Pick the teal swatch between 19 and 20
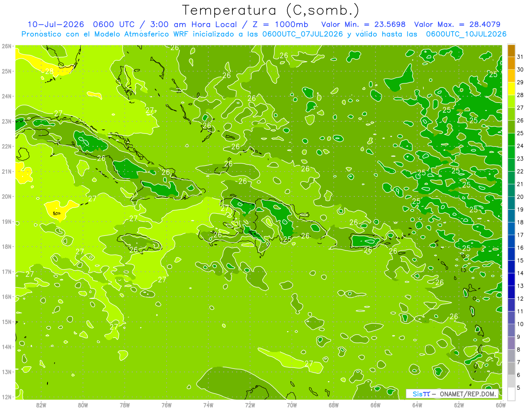 511,203
